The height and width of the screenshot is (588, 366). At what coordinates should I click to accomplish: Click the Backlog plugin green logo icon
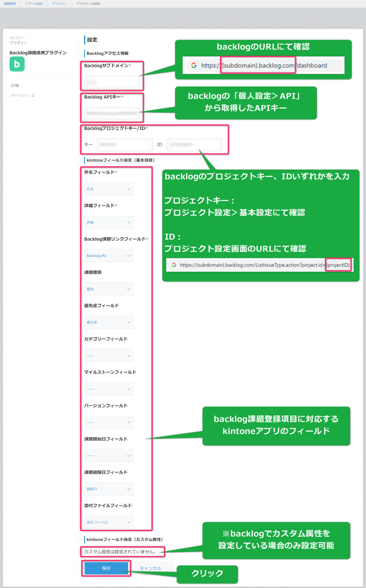17,64
